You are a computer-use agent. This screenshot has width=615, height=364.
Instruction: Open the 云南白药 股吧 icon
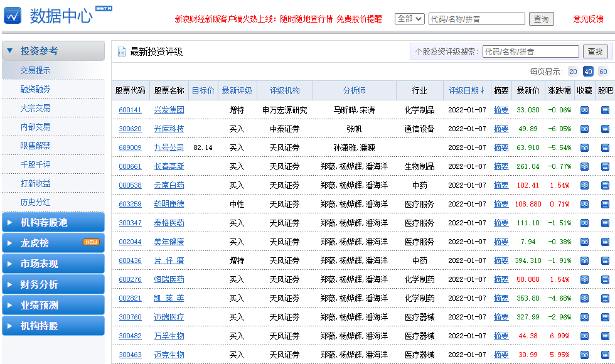[605, 186]
